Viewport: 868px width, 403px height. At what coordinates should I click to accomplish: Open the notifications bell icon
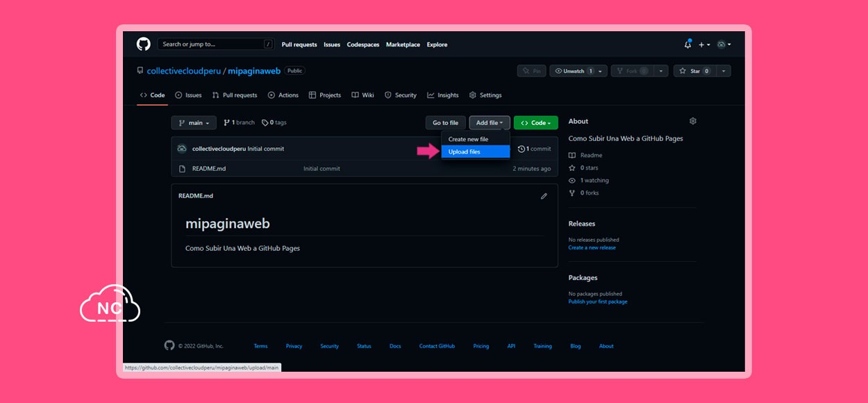tap(687, 44)
